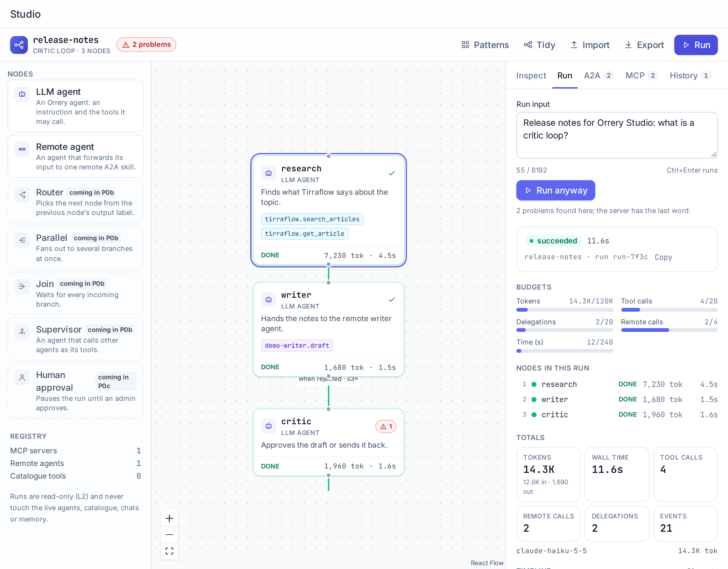
Task: Switch to the Inspect tab
Action: coord(531,76)
